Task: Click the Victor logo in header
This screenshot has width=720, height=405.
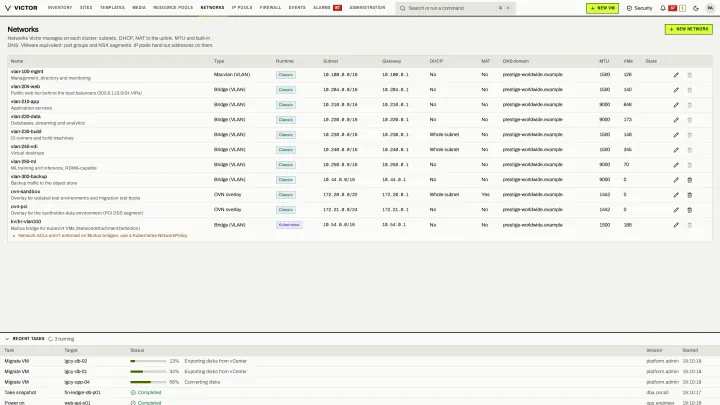Action: 21,8
